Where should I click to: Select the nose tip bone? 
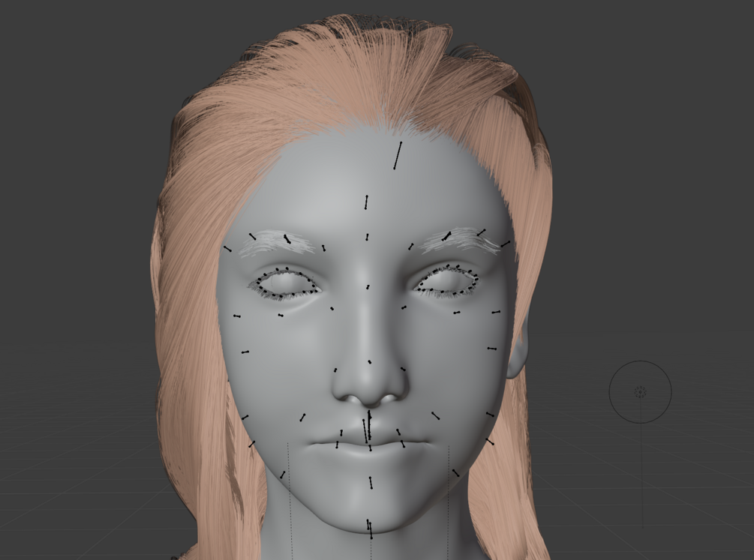(369, 361)
